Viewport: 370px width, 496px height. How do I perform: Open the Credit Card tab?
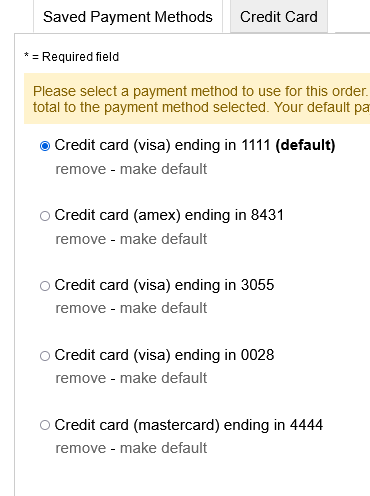279,17
